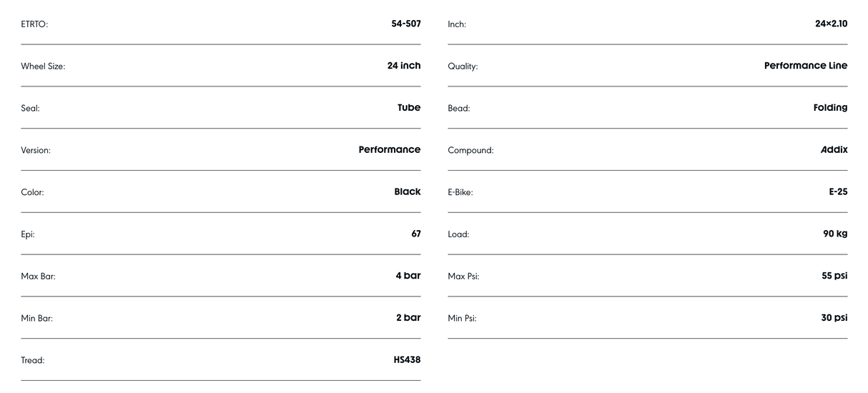Click the Color value Black
This screenshot has width=868, height=393.
pos(407,192)
